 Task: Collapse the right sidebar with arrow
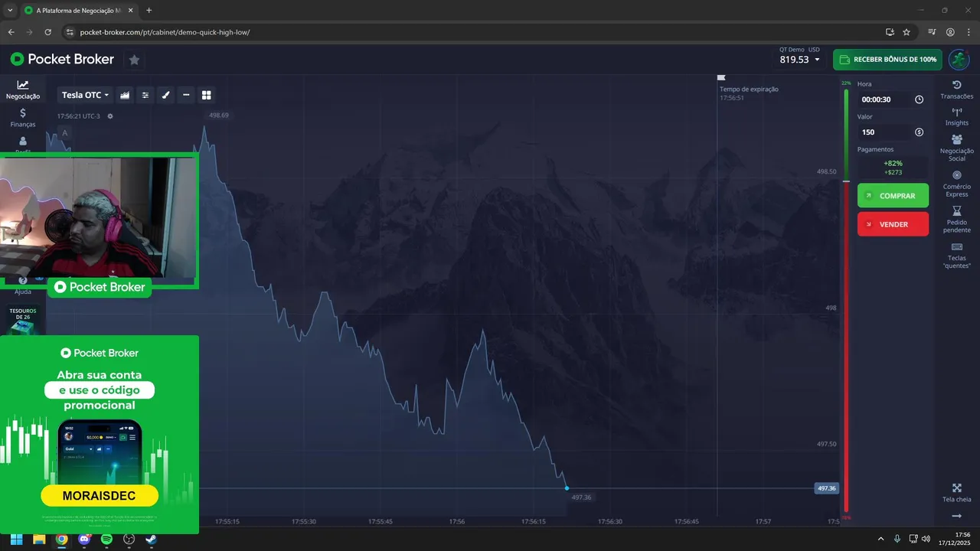(956, 516)
